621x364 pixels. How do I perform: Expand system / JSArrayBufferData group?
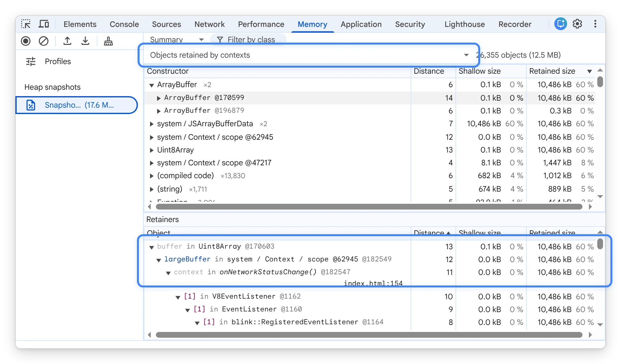151,124
